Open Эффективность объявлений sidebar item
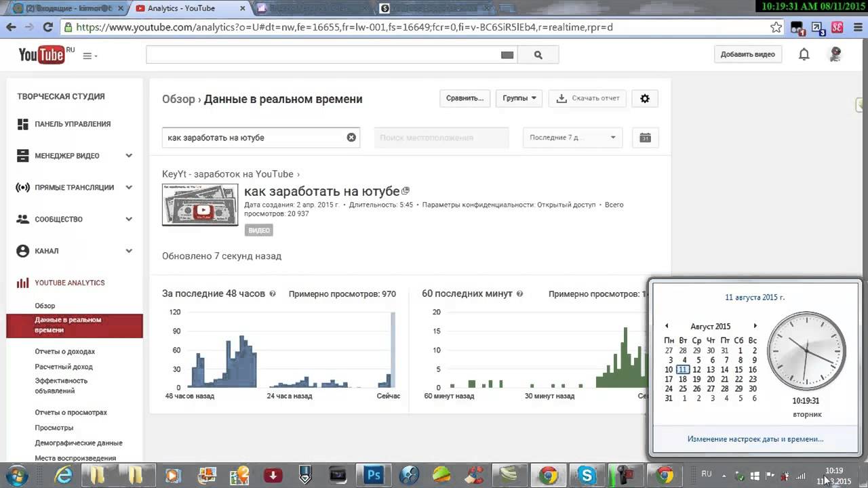868x488 pixels. click(61, 386)
